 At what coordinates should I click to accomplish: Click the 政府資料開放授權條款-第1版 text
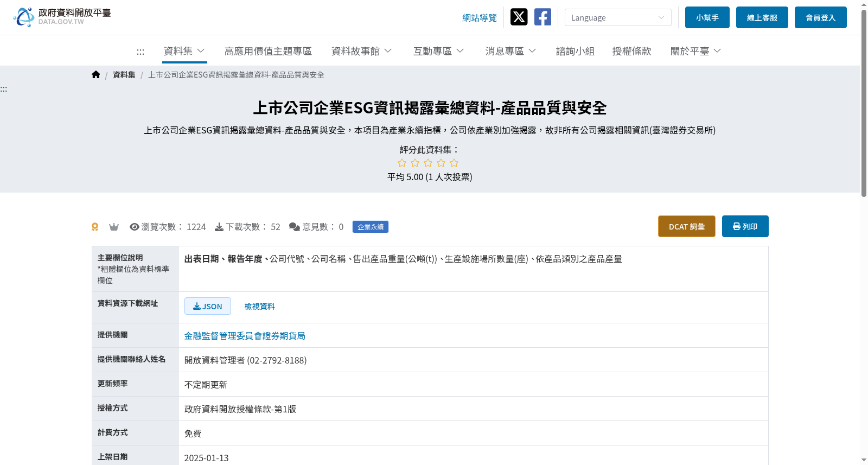tap(240, 409)
